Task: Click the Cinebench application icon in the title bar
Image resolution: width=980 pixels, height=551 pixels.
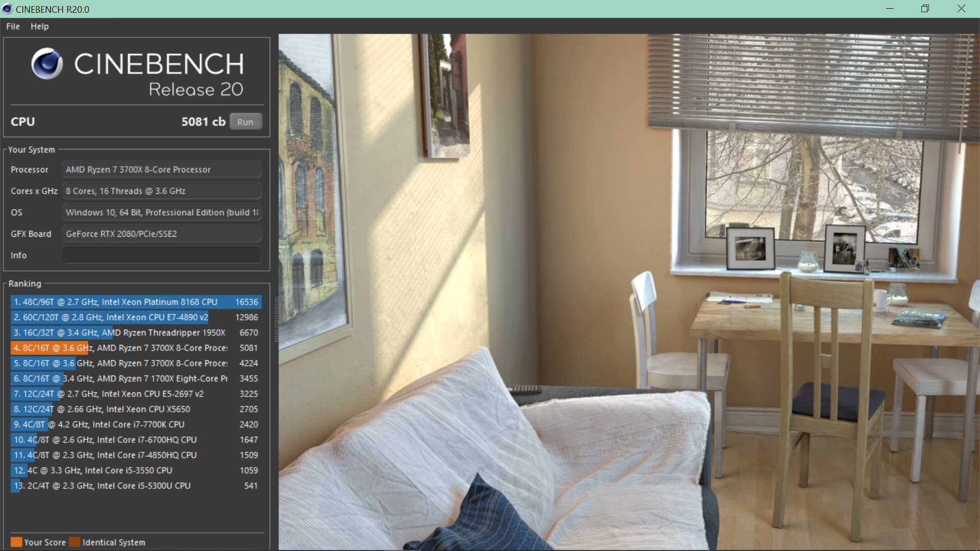Action: 7,9
